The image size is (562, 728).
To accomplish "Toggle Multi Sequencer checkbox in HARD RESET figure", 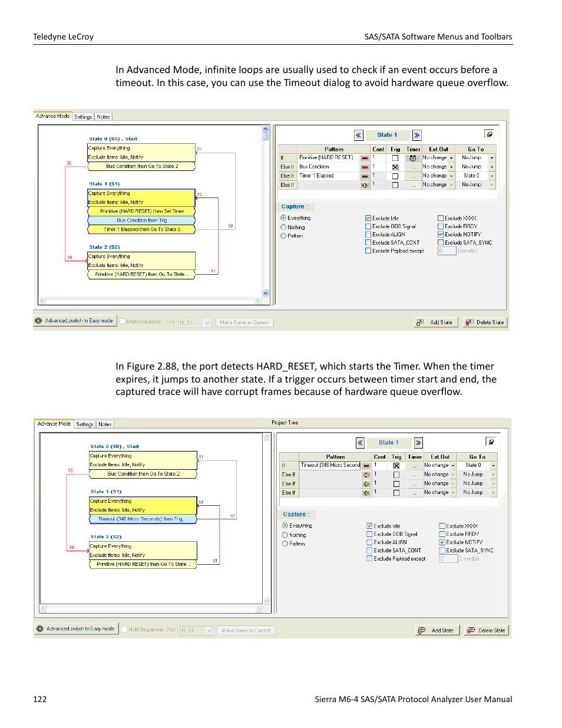I will (123, 322).
